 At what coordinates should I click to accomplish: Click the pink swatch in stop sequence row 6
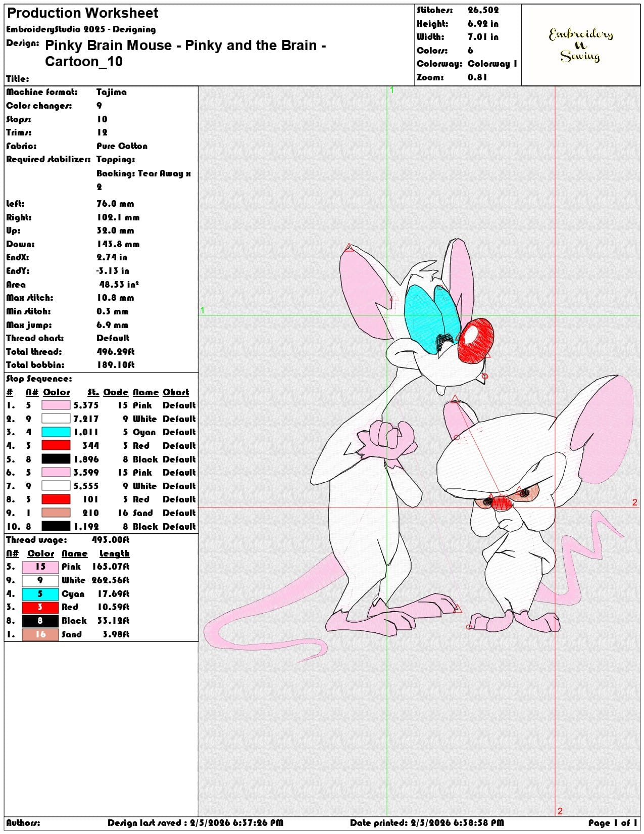click(56, 473)
